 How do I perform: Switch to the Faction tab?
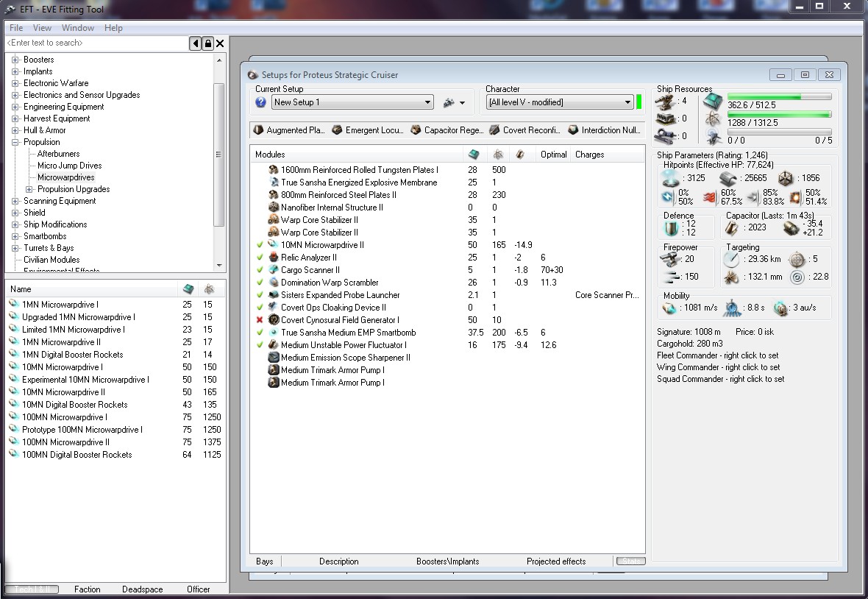(x=88, y=589)
